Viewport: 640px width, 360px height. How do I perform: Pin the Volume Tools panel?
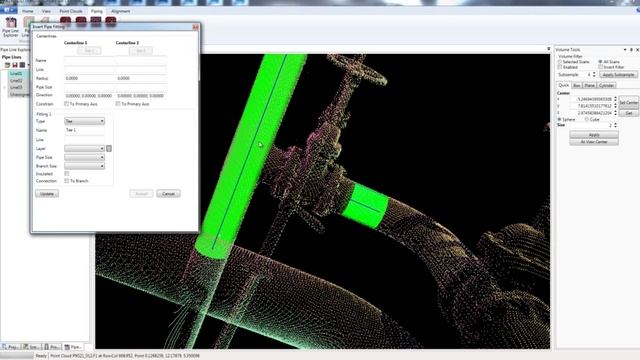point(631,50)
